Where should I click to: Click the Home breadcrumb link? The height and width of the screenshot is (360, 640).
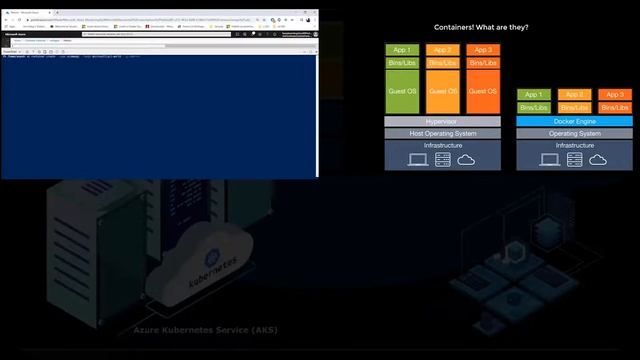tap(17, 40)
